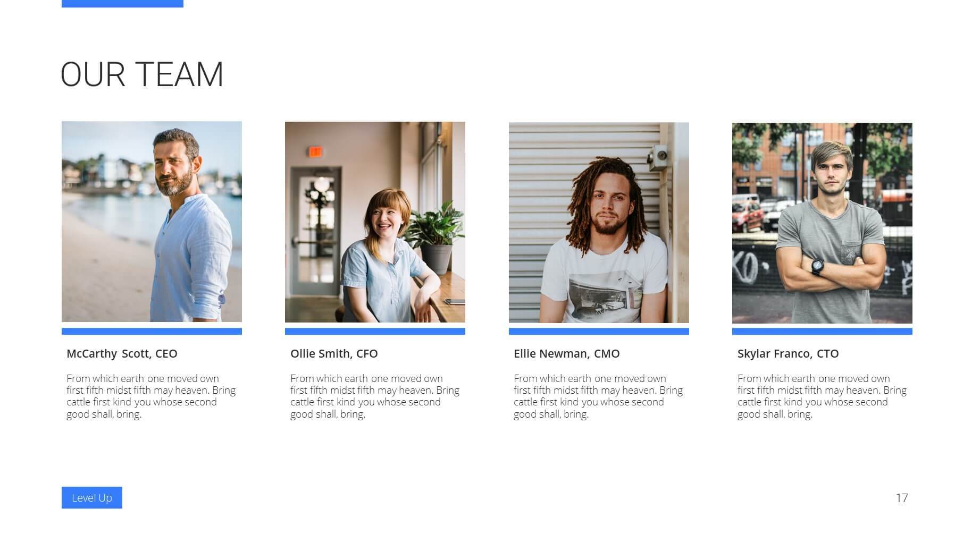Select the Ollie Smith CFO photo
This screenshot has width=980, height=551.
point(375,222)
